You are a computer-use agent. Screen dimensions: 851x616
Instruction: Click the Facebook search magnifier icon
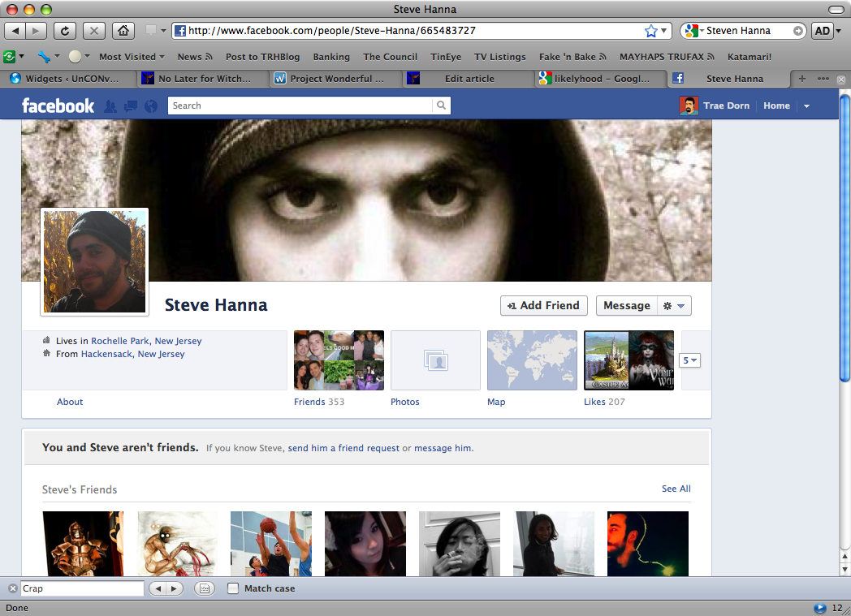click(441, 106)
